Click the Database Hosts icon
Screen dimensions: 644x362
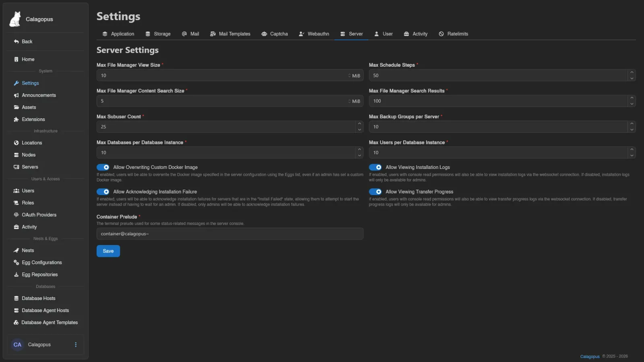pos(17,298)
